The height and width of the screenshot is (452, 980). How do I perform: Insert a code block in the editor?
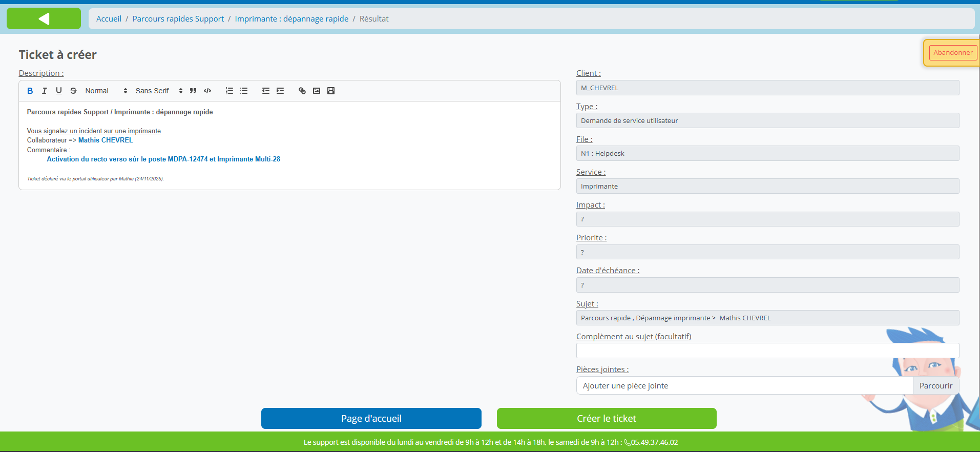[x=207, y=91]
